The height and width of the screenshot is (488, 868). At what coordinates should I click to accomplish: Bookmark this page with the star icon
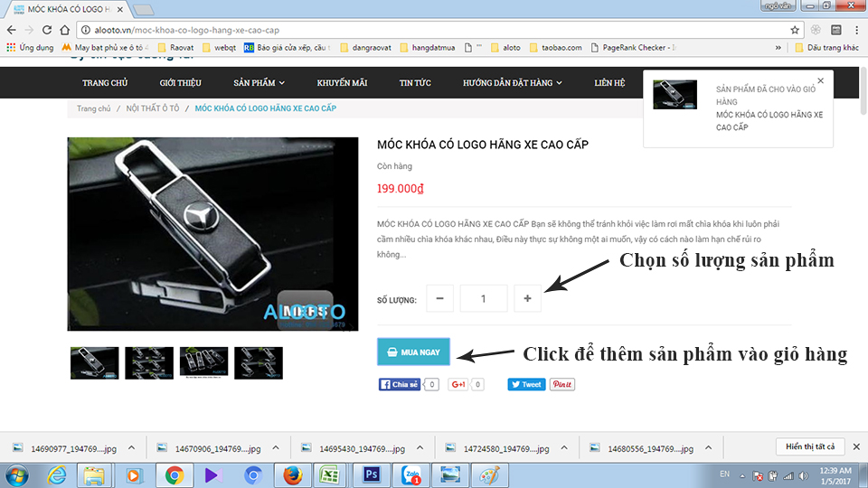pyautogui.click(x=795, y=30)
